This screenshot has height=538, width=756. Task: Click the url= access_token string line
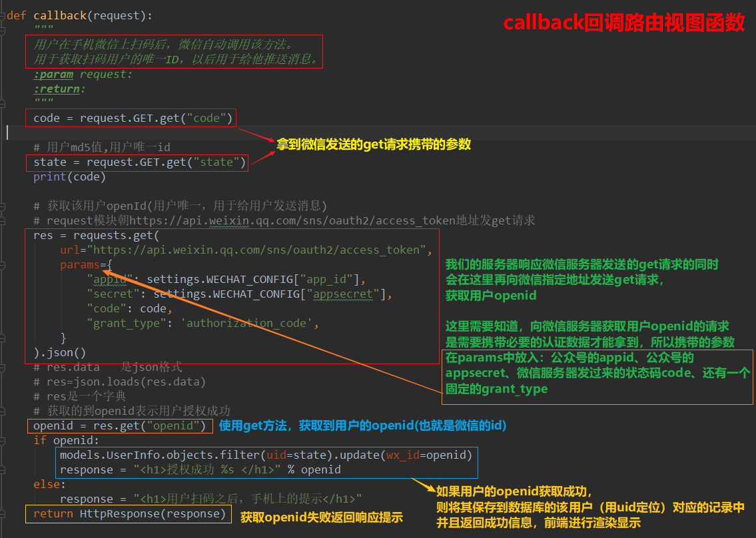pyautogui.click(x=246, y=250)
